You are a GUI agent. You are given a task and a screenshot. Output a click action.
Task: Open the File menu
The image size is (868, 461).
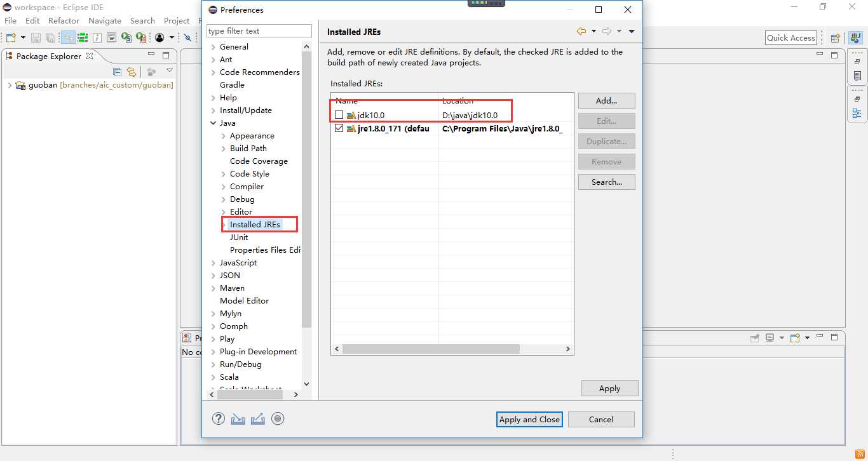[11, 20]
